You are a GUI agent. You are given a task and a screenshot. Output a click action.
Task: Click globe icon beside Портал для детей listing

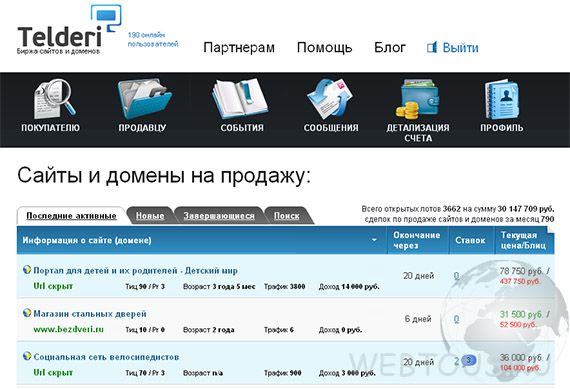[27, 270]
